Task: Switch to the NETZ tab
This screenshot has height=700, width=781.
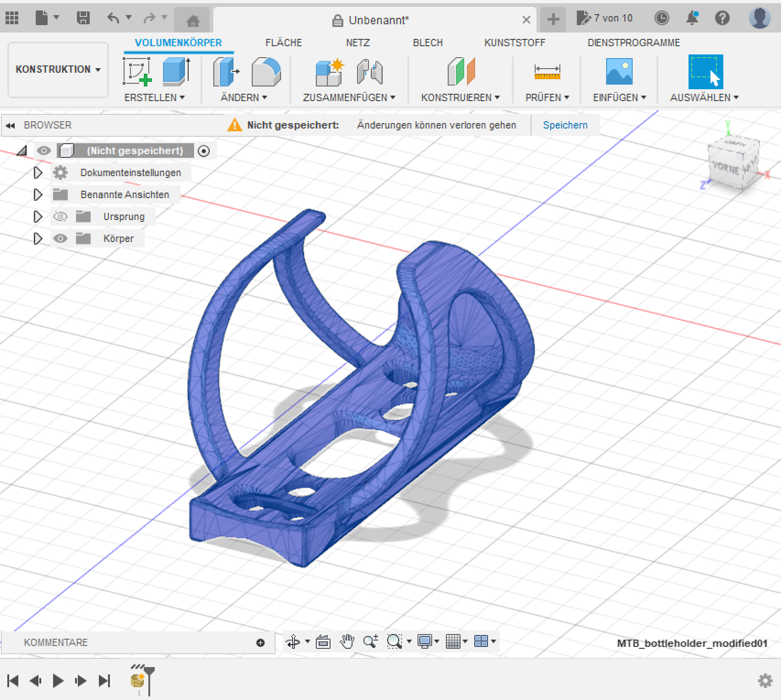Action: click(x=358, y=43)
